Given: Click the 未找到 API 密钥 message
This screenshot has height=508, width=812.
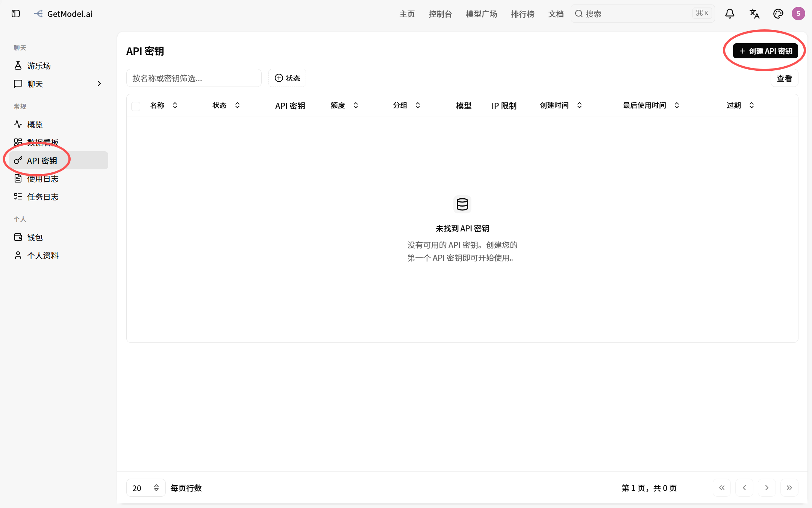Looking at the screenshot, I should coord(462,228).
